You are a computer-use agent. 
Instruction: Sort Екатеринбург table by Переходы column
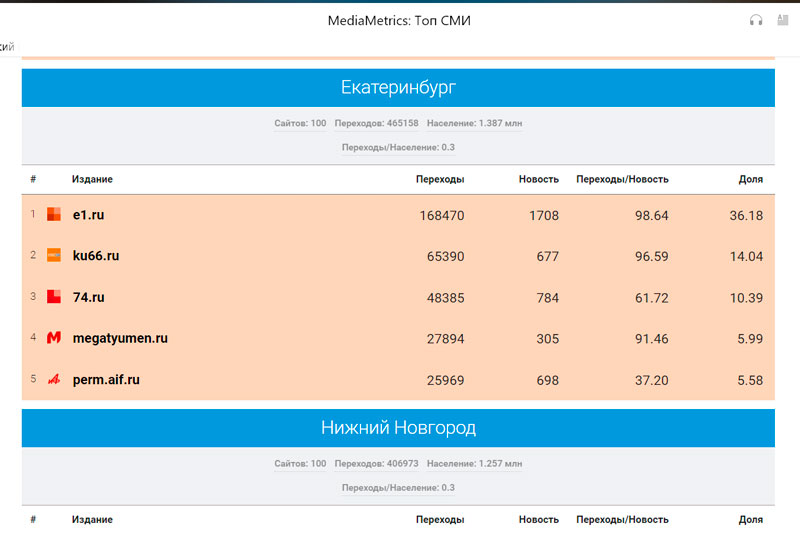pos(440,179)
